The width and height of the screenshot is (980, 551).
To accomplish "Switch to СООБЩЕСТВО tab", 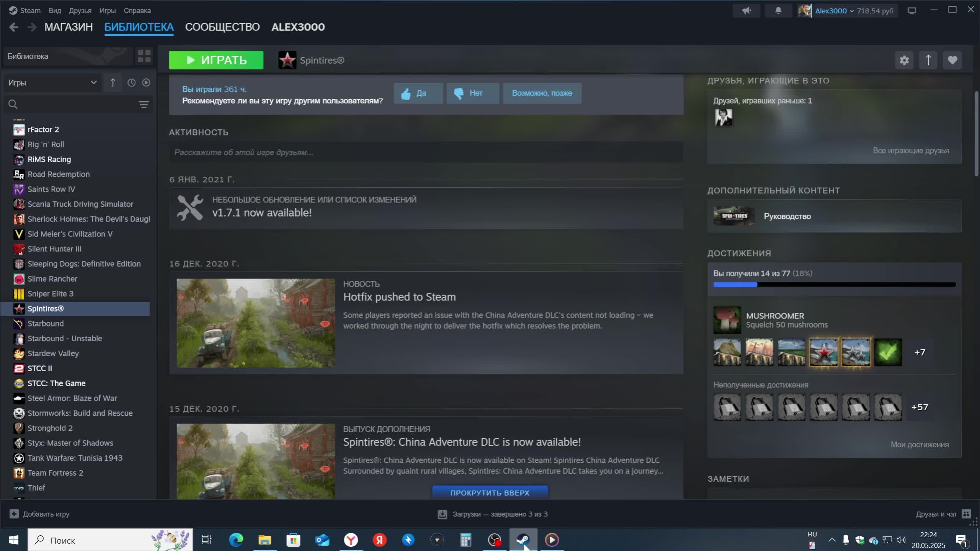I will coord(222,27).
